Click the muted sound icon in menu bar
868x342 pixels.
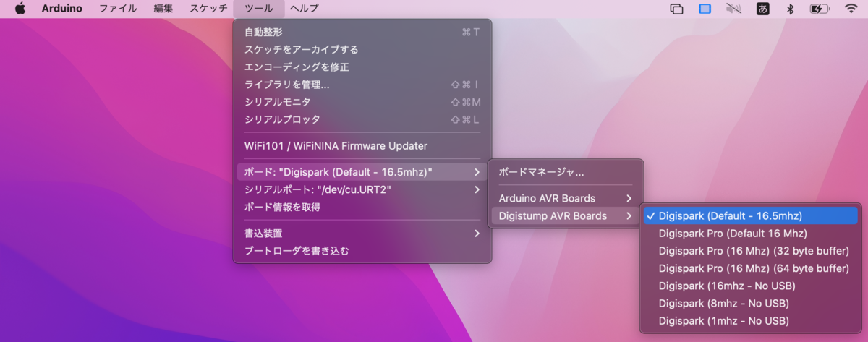[734, 9]
